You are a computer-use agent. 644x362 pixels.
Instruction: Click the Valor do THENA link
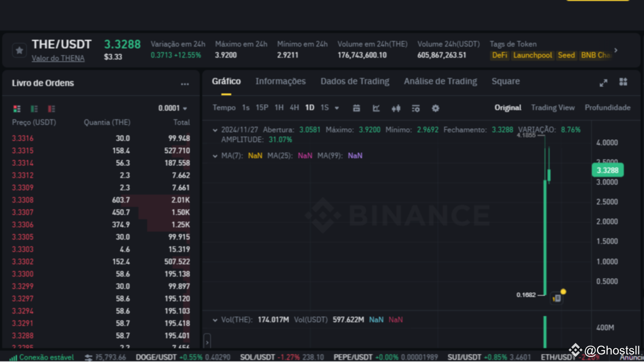coord(58,58)
